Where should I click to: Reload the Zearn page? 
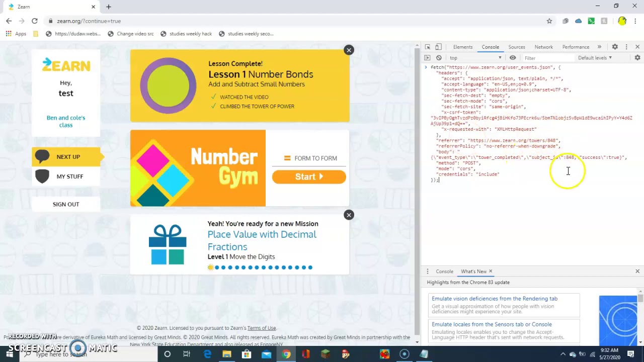[35, 21]
